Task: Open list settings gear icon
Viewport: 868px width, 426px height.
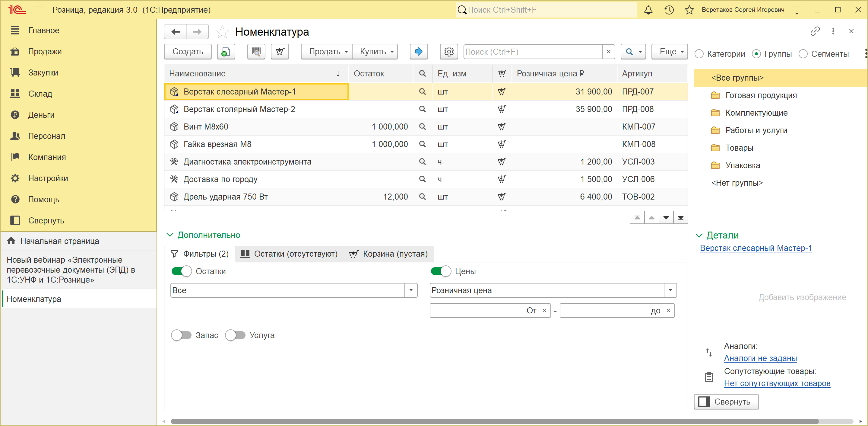Action: [449, 52]
